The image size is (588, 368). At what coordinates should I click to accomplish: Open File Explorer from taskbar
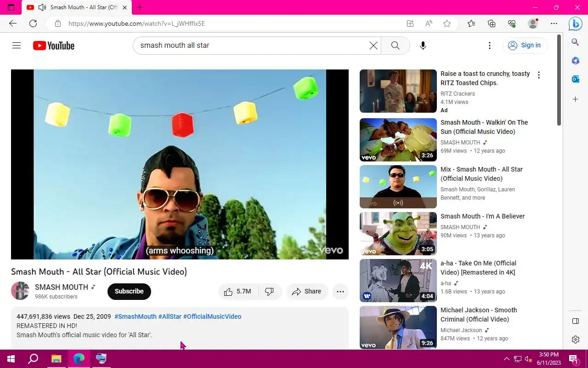click(x=56, y=359)
